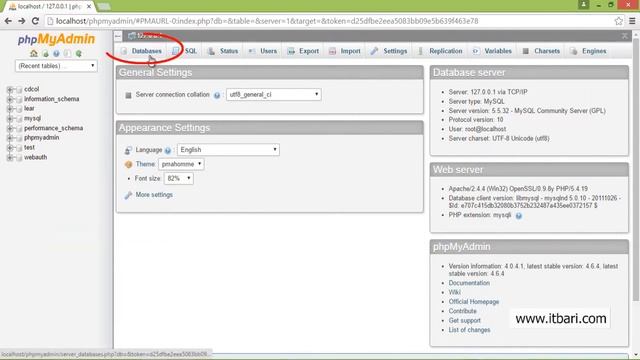The width and height of the screenshot is (640, 360).
Task: Open help for Server connection collation
Action: [x=217, y=95]
